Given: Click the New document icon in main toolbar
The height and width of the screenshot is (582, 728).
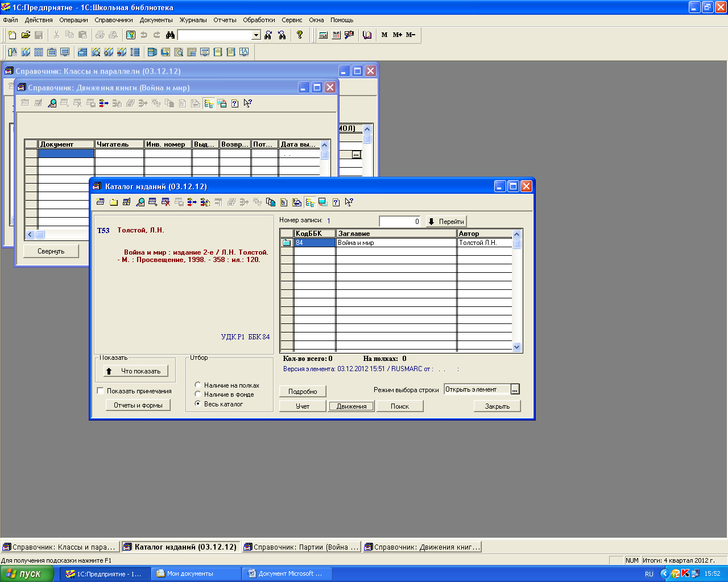Looking at the screenshot, I should click(13, 35).
